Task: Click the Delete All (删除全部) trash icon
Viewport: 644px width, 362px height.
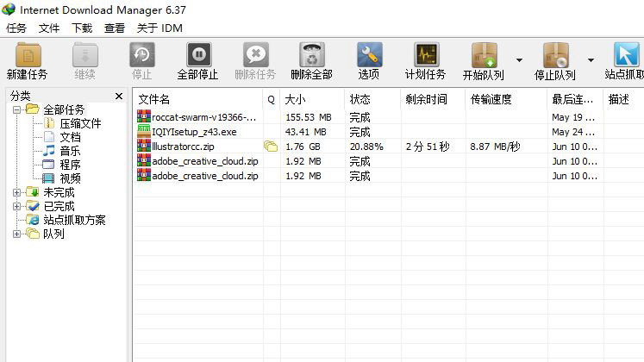Action: 312,54
